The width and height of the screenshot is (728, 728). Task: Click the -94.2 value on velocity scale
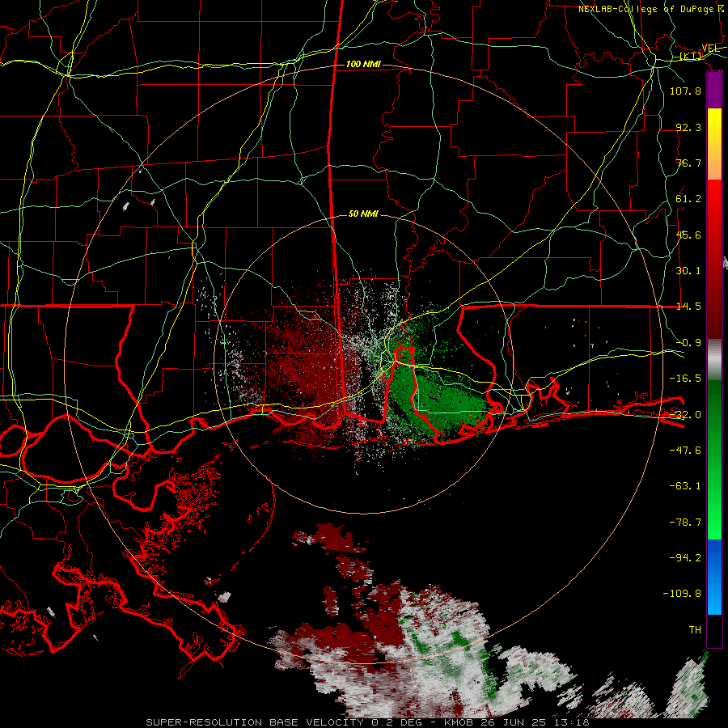point(685,557)
